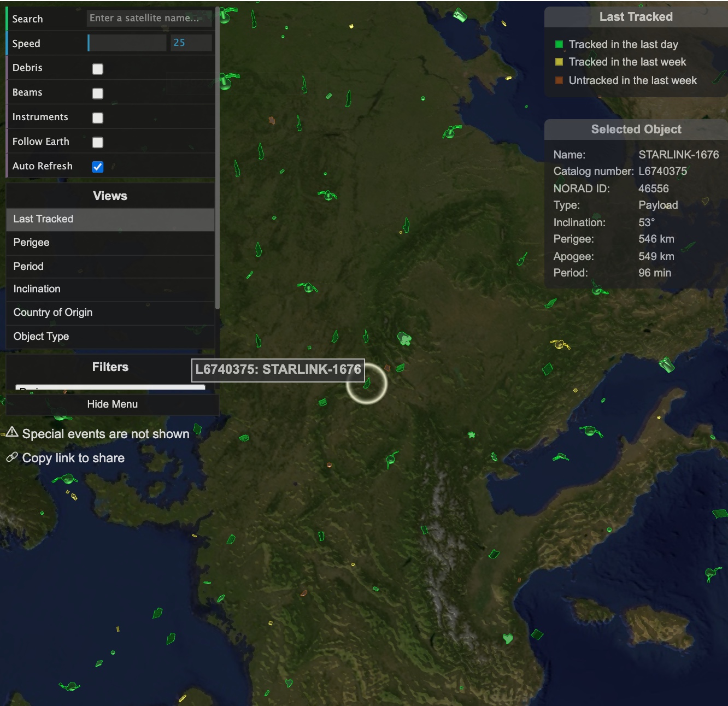Click the Views section header
Viewport: 728px width, 706px height.
point(110,196)
